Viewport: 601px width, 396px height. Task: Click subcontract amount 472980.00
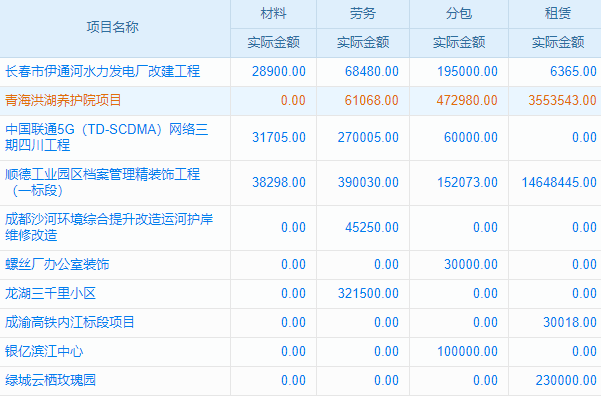pos(467,100)
